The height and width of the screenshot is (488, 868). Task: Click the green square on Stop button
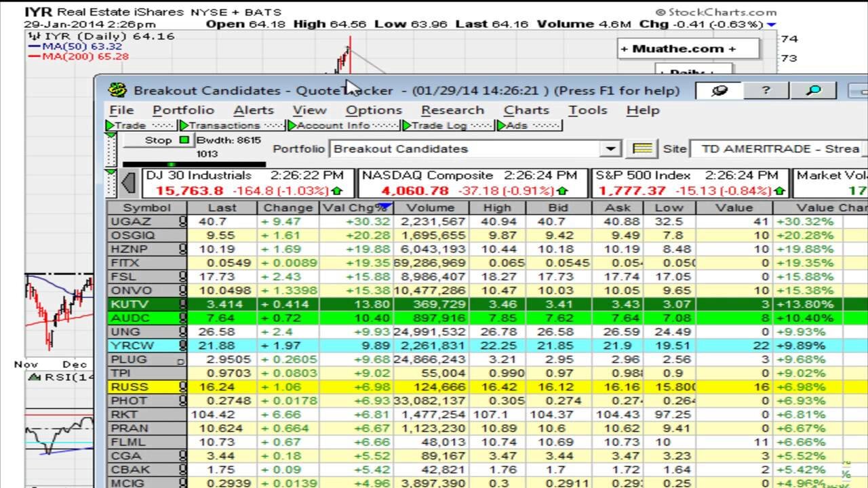184,140
